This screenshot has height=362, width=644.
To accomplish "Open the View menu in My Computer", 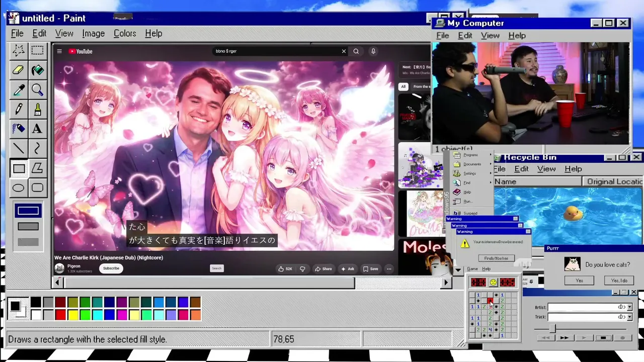I will point(490,36).
